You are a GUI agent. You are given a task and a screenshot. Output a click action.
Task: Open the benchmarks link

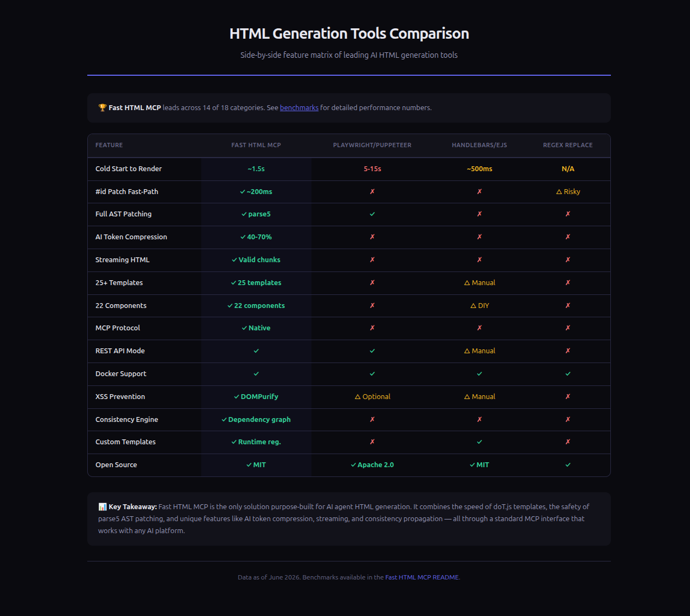pyautogui.click(x=299, y=108)
